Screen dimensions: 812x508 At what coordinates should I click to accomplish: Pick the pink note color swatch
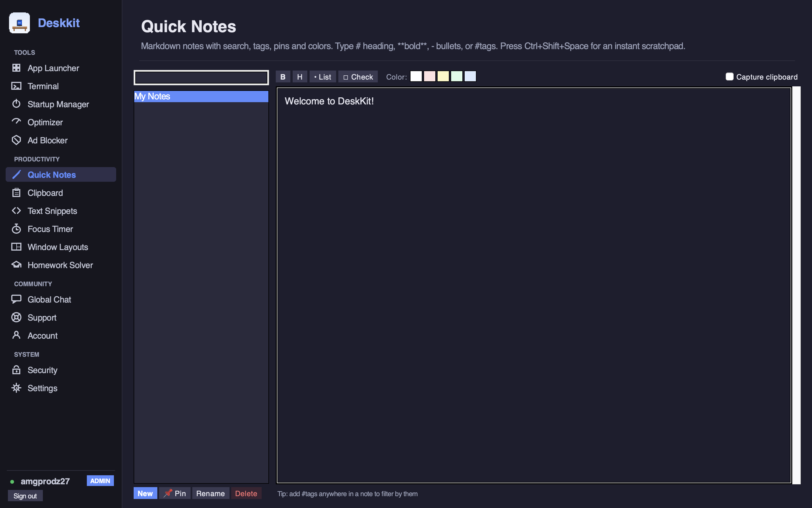click(429, 76)
